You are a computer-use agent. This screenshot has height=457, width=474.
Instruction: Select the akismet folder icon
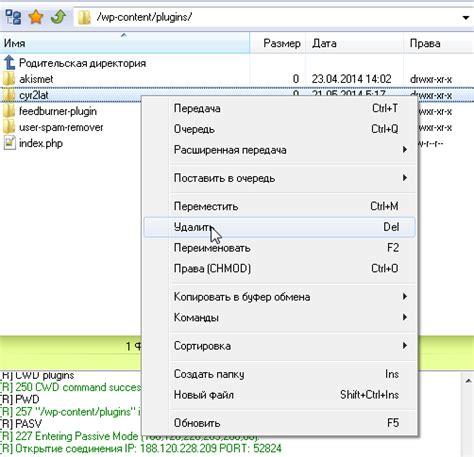[x=9, y=79]
